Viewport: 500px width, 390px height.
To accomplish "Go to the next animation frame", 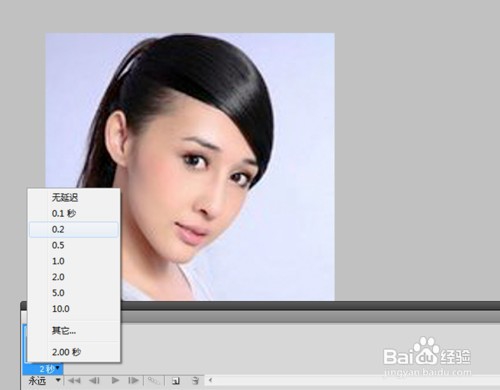I will (x=133, y=380).
